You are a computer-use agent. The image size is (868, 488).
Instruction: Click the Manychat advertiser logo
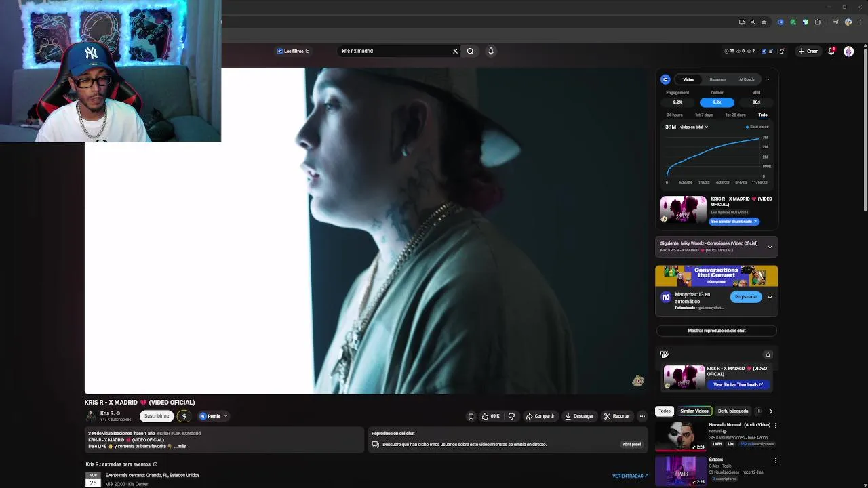pyautogui.click(x=665, y=297)
